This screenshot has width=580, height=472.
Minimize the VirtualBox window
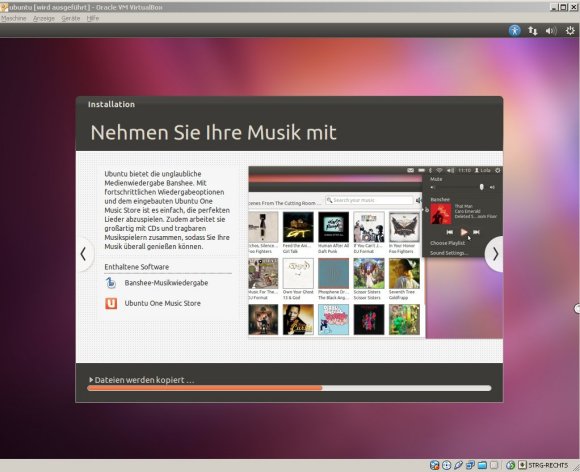click(x=553, y=7)
